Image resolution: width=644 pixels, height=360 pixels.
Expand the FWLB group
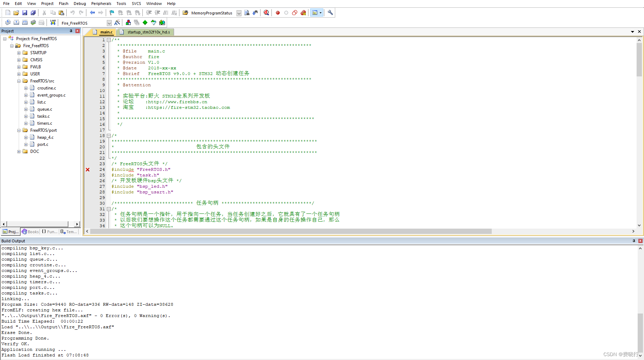pos(19,67)
